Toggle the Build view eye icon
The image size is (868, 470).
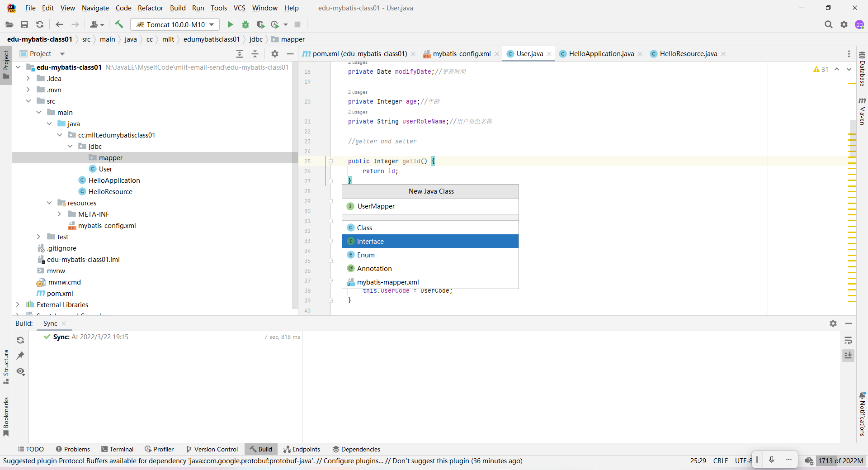20,371
